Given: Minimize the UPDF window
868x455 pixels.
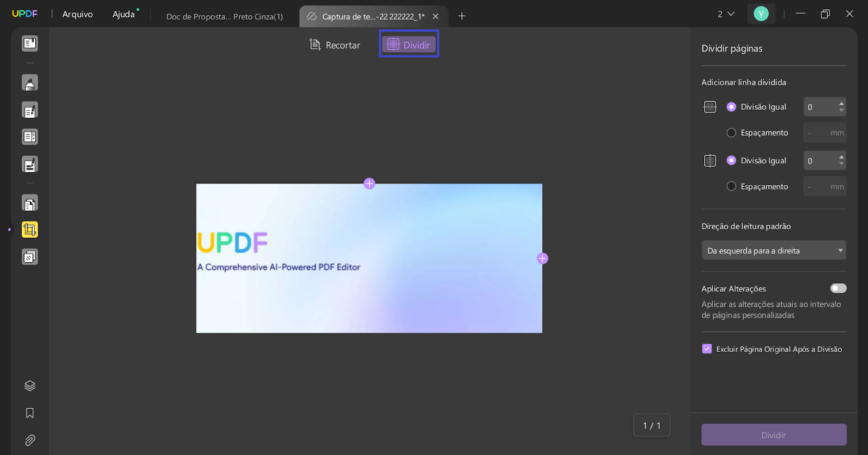Looking at the screenshot, I should (800, 14).
